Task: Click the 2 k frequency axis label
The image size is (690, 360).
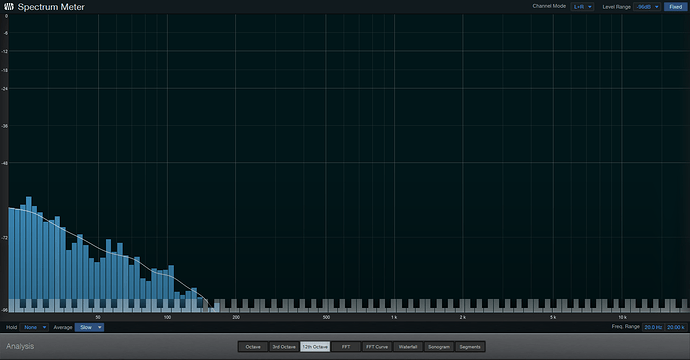Action: click(462, 317)
